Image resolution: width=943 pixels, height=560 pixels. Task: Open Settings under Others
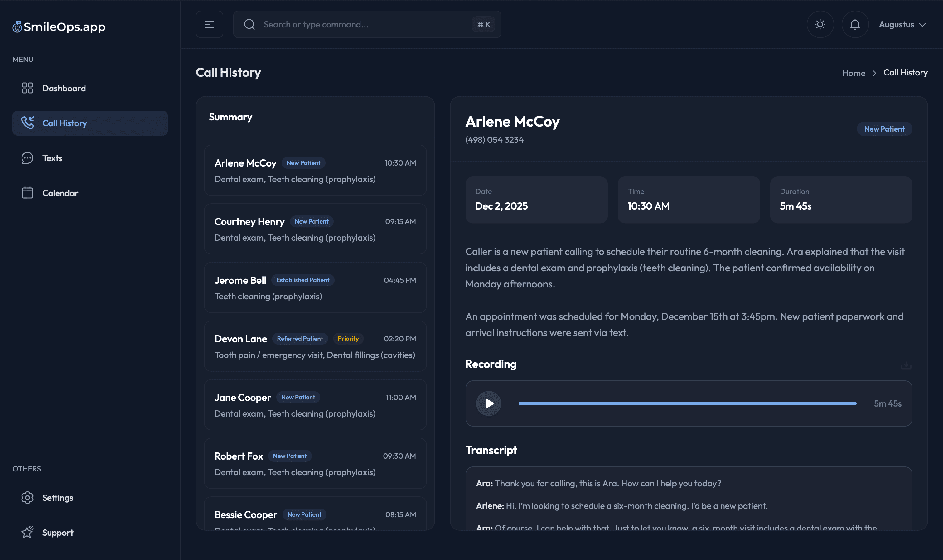(58, 497)
